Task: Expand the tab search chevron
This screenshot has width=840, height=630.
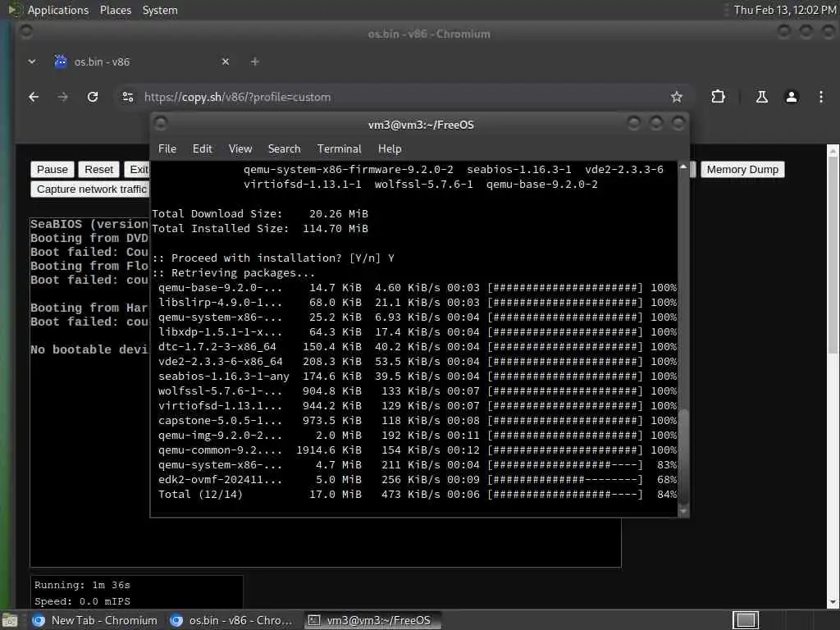Action: tap(32, 62)
